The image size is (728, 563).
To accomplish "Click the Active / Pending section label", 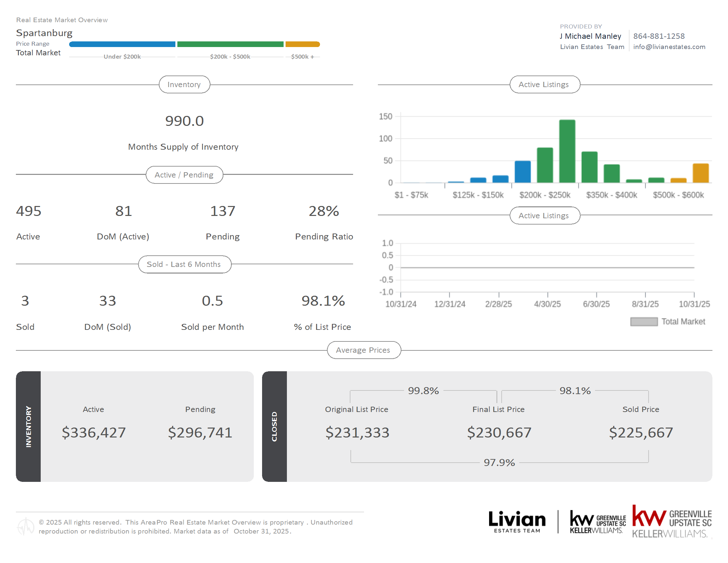I will (184, 175).
